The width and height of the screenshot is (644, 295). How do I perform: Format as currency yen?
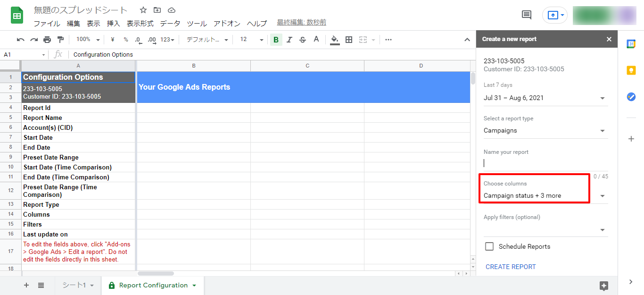113,40
